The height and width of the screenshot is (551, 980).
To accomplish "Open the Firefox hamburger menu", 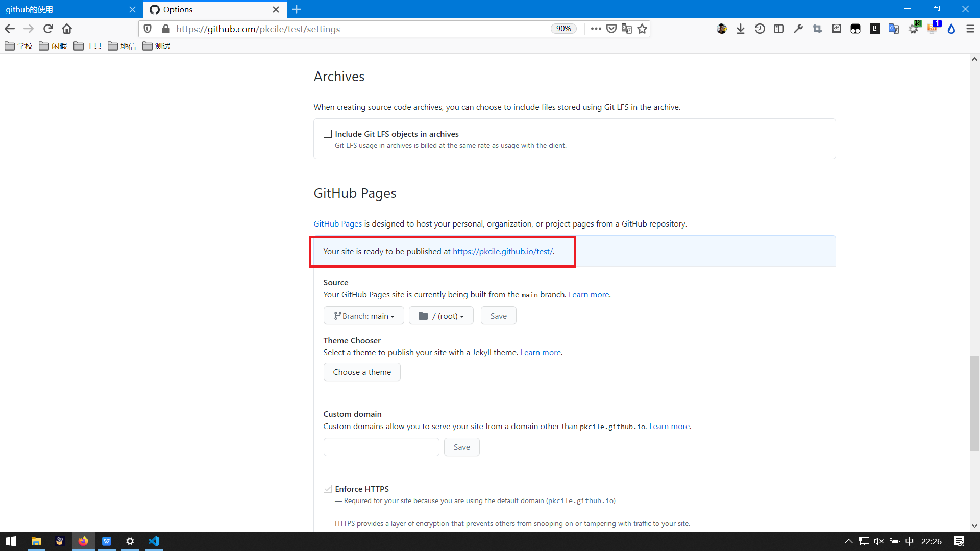I will [970, 29].
